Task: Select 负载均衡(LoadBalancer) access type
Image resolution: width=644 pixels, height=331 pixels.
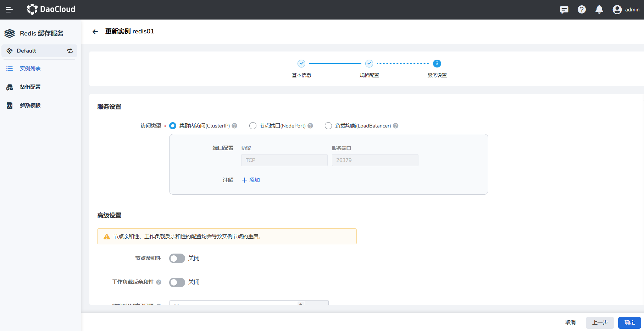Action: tap(328, 126)
